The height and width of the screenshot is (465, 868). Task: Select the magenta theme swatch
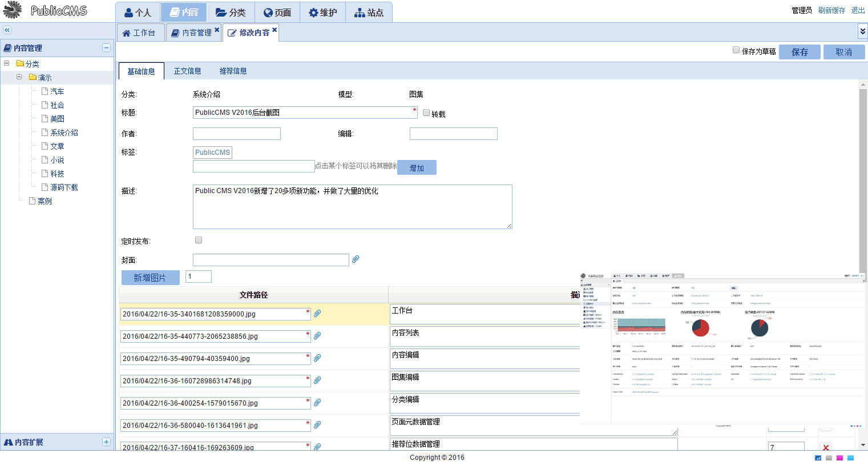839,458
